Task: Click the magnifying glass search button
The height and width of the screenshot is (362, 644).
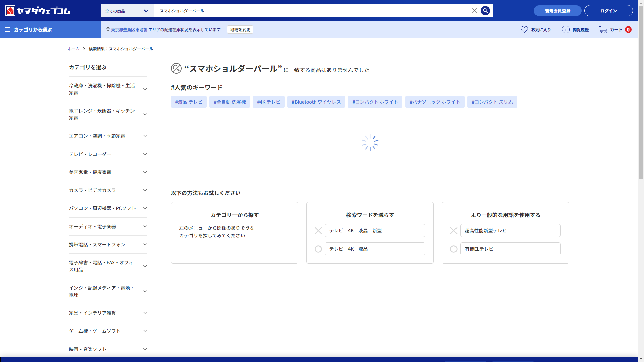Action: click(485, 11)
